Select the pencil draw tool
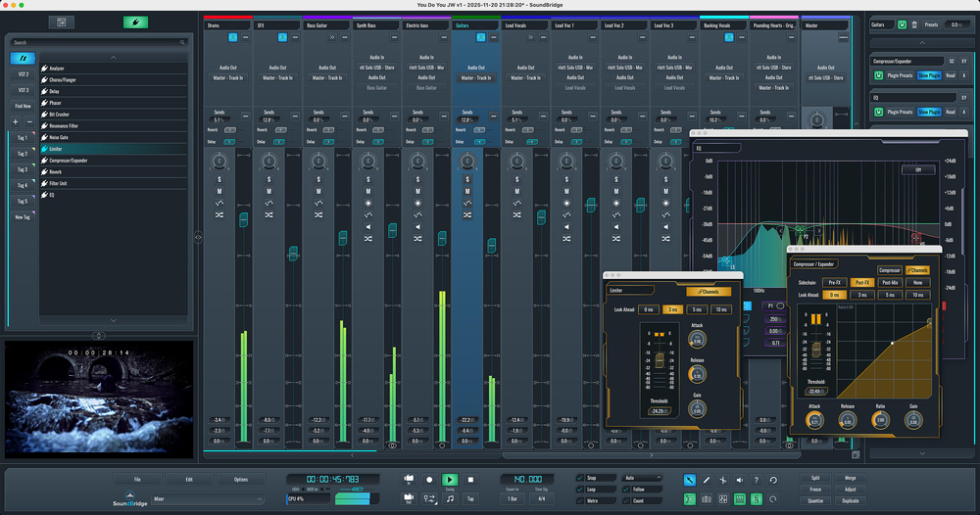 (707, 480)
